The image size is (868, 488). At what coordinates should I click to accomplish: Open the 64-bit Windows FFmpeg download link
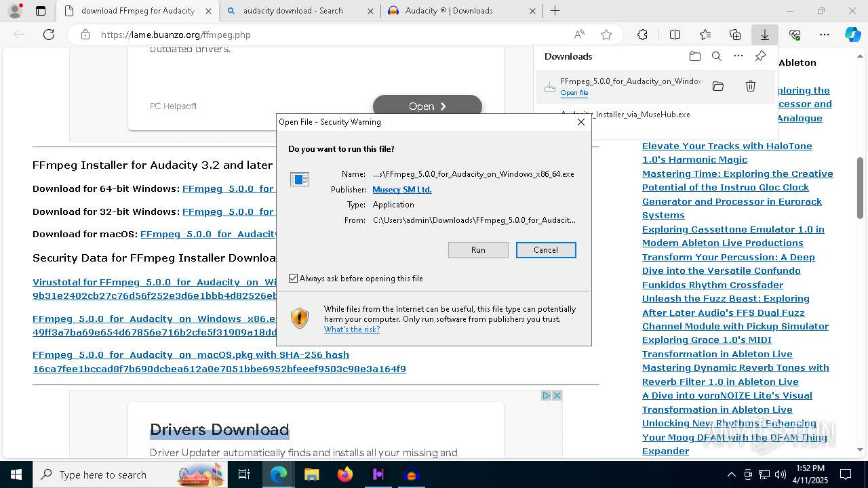click(228, 189)
